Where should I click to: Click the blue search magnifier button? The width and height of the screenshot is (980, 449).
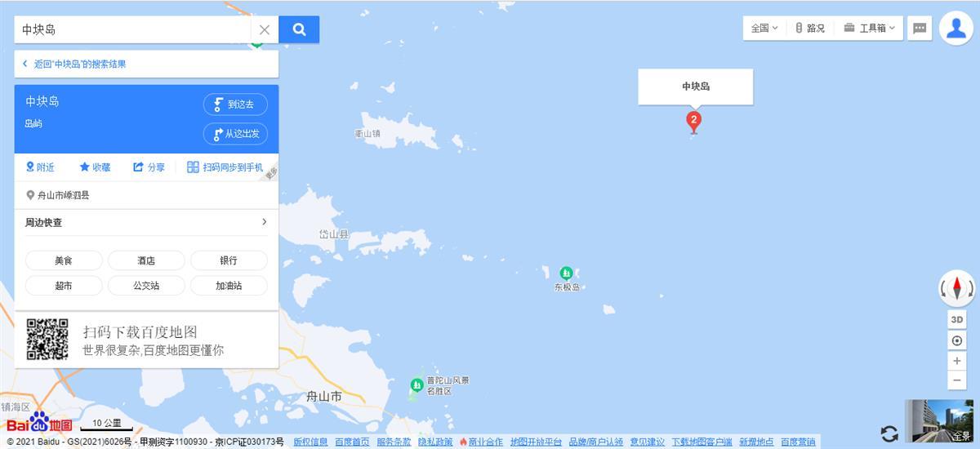point(299,29)
